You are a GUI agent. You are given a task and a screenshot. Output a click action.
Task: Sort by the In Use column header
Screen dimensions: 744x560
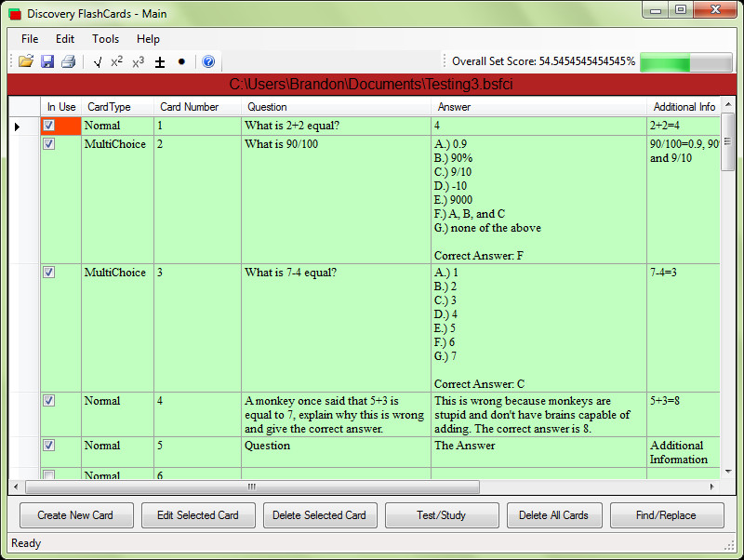(x=61, y=107)
